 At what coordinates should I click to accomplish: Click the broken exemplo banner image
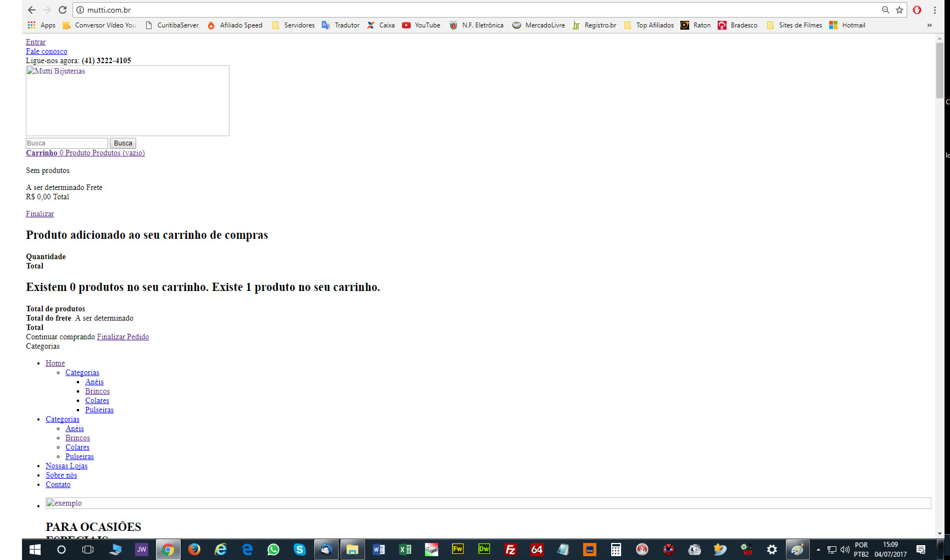(x=488, y=503)
